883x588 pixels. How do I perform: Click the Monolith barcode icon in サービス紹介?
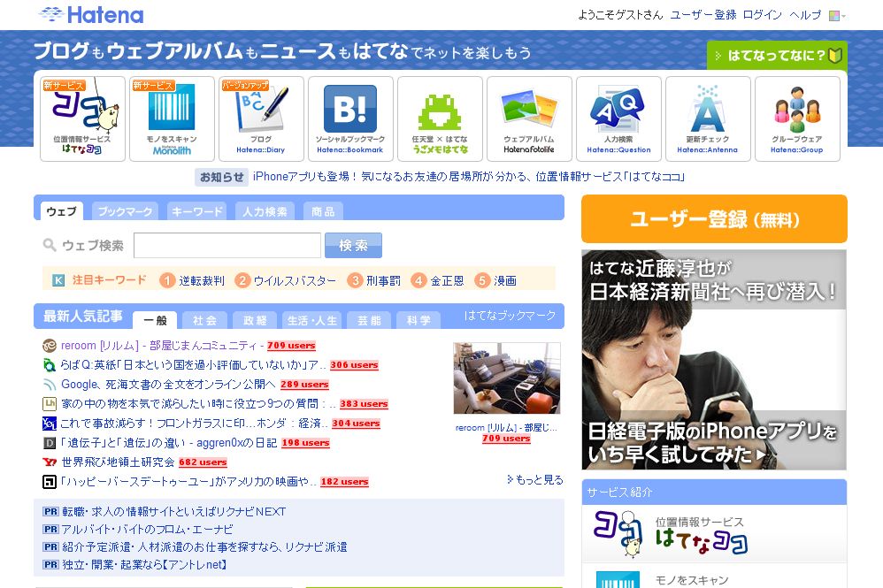(x=618, y=579)
